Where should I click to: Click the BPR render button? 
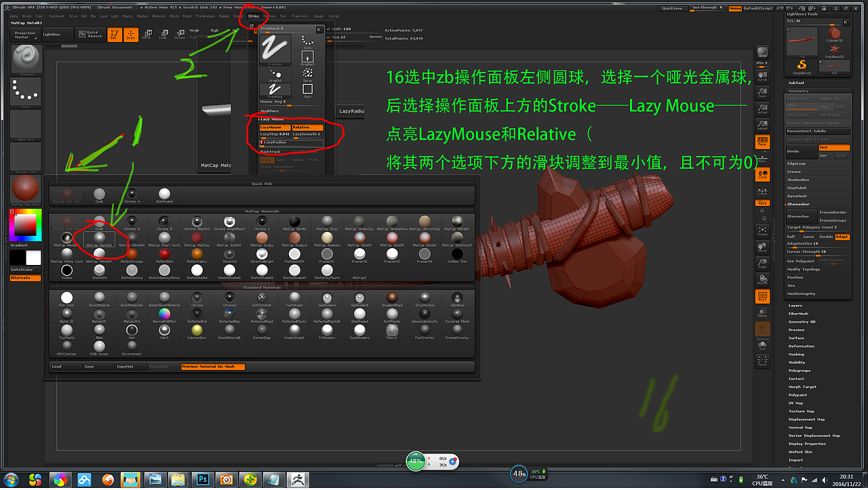pos(762,54)
